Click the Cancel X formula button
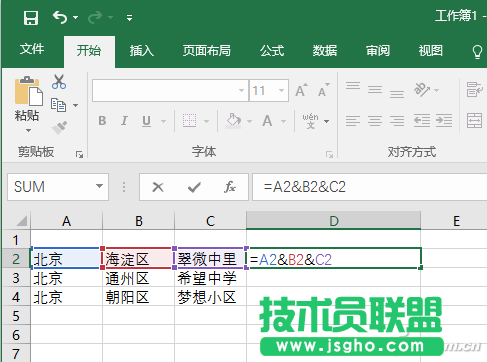 click(x=158, y=187)
